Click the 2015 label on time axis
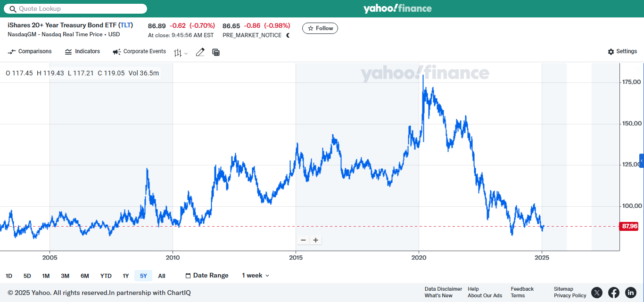Image resolution: width=644 pixels, height=302 pixels. [x=296, y=258]
